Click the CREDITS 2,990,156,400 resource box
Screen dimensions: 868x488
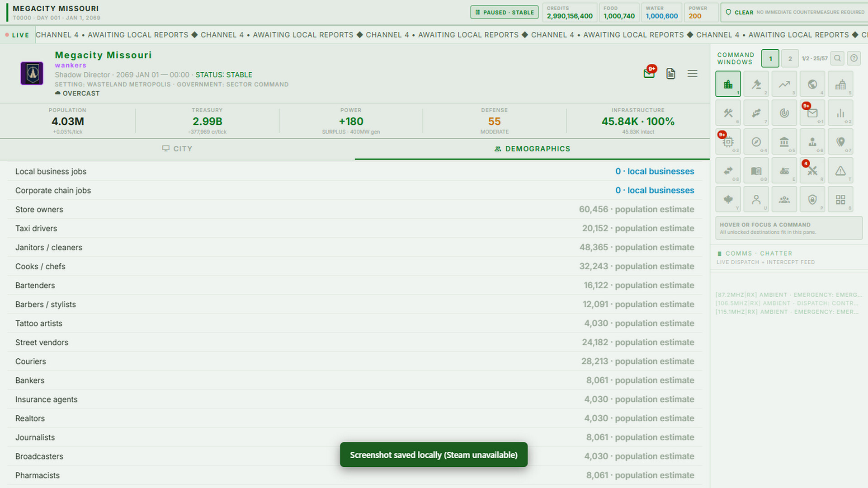coord(570,12)
